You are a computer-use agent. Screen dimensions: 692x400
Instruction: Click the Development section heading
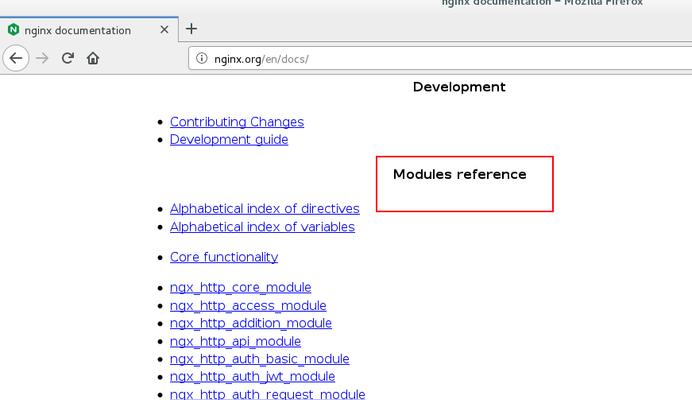coord(459,87)
